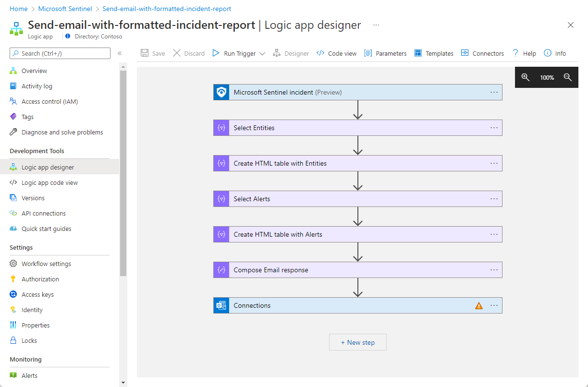This screenshot has height=387, width=588.
Task: Open Code view from the toolbar
Action: (x=336, y=53)
